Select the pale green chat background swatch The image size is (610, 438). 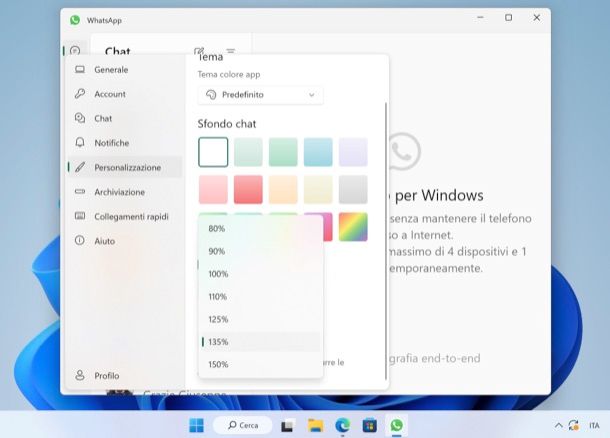tap(248, 152)
